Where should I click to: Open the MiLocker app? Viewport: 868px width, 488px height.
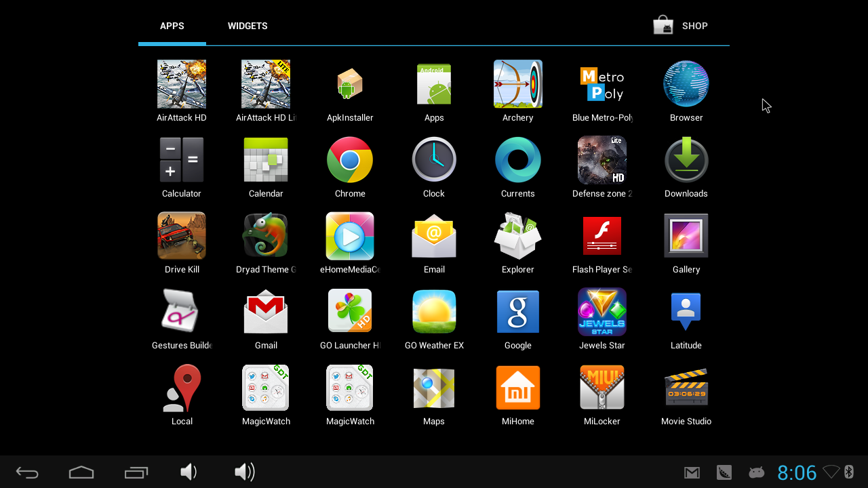[x=602, y=388]
